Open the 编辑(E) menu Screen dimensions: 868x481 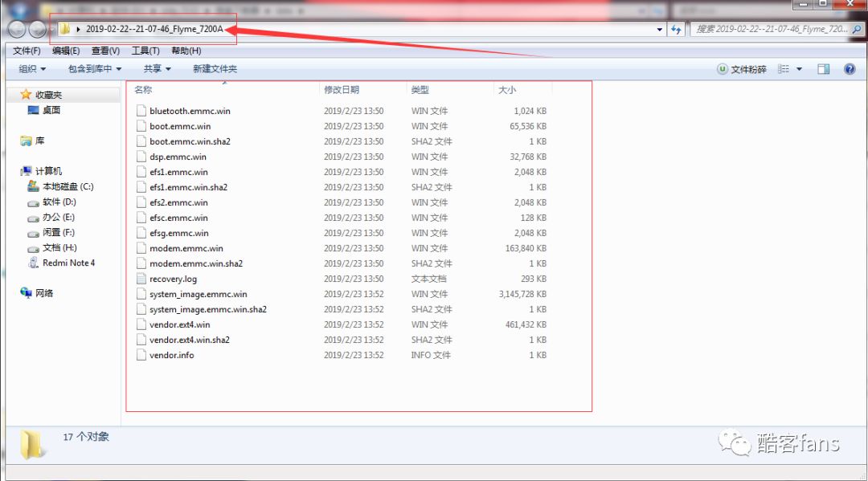[66, 51]
